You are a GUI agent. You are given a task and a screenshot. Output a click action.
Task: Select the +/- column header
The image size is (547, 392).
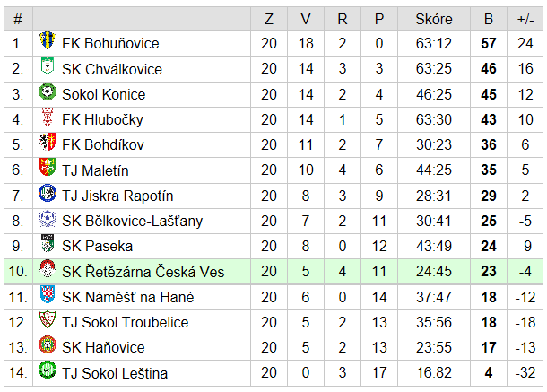[x=525, y=19]
